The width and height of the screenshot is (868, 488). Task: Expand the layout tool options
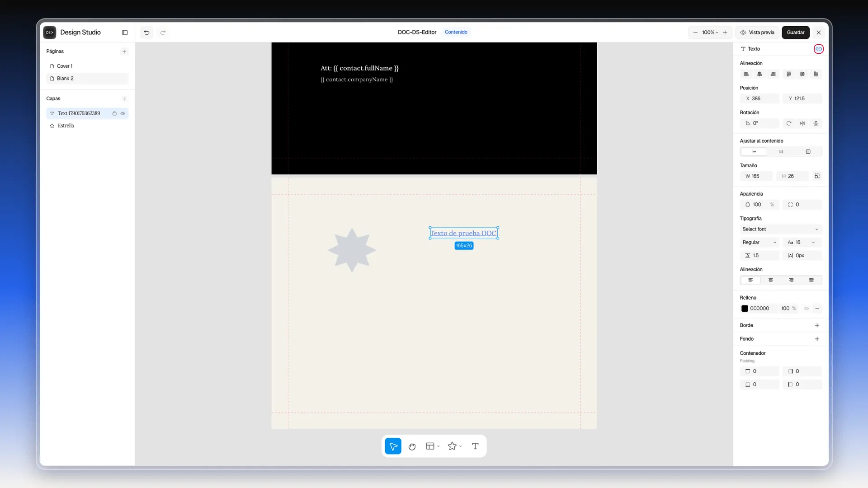pyautogui.click(x=439, y=446)
